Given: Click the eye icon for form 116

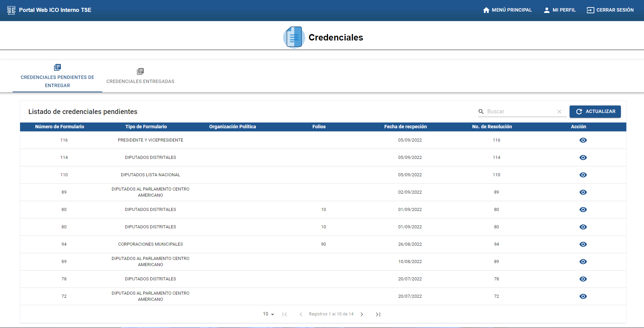Looking at the screenshot, I should click(x=583, y=140).
